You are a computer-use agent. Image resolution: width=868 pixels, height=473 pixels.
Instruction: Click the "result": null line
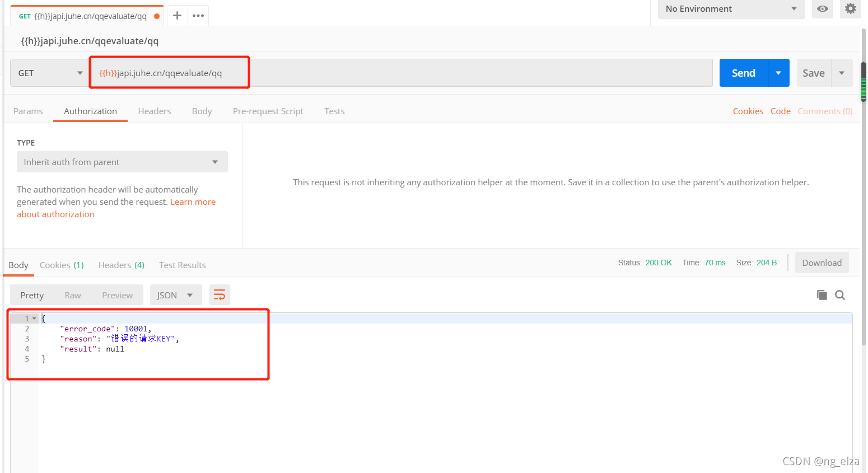(x=92, y=349)
